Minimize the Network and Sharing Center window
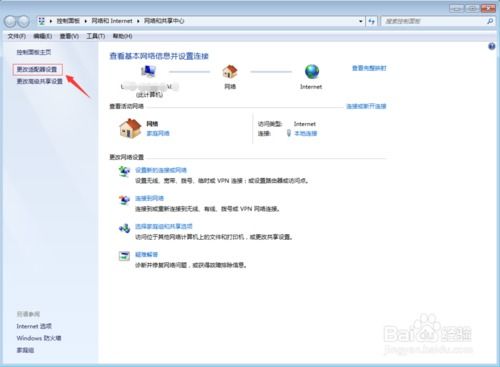500x367 pixels. (457, 8)
